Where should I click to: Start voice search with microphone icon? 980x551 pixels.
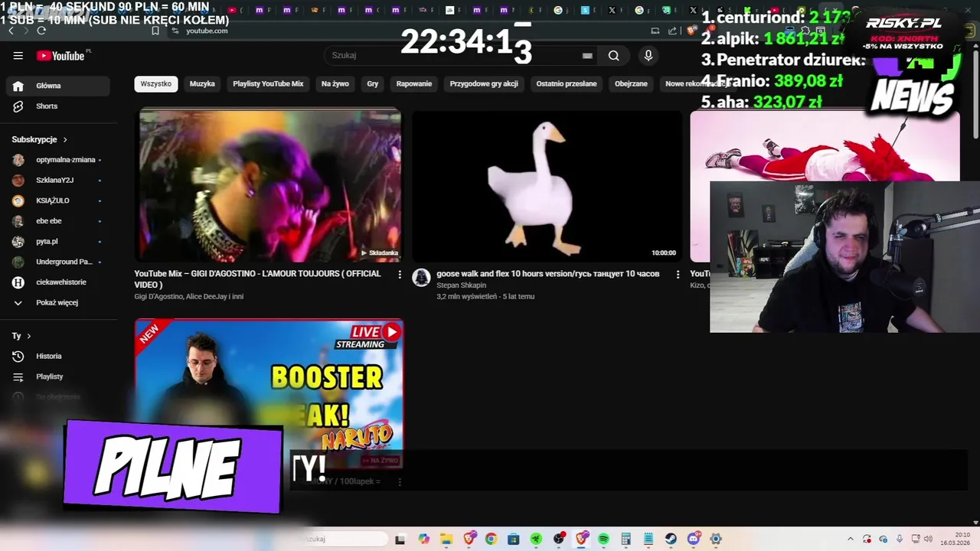[x=648, y=55]
